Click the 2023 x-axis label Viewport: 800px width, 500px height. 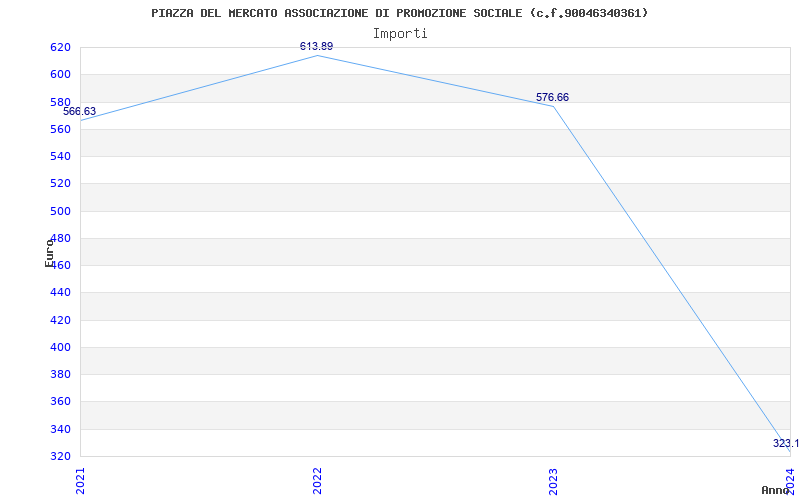(554, 481)
